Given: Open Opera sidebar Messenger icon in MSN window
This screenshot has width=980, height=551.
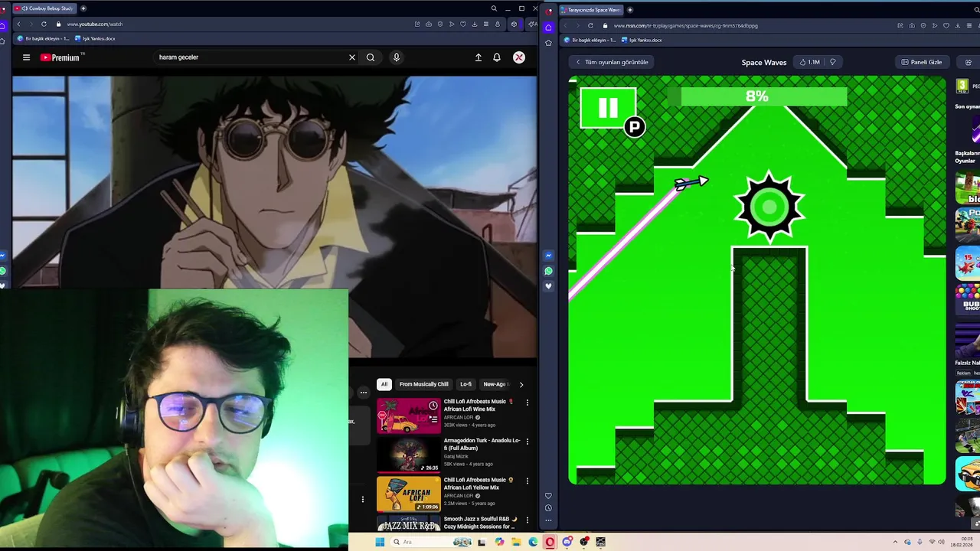Looking at the screenshot, I should coord(548,256).
